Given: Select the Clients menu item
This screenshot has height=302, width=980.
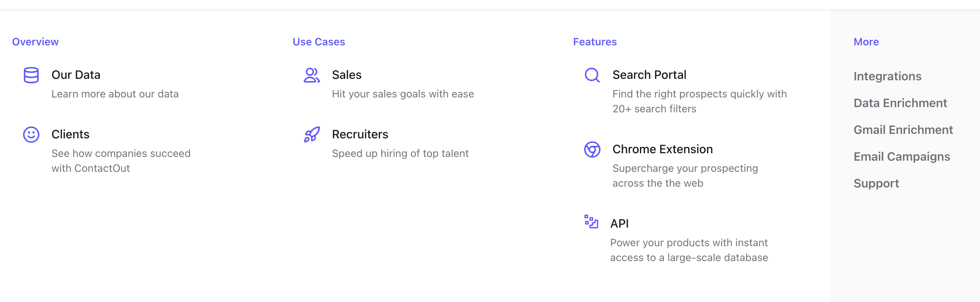Looking at the screenshot, I should tap(70, 134).
